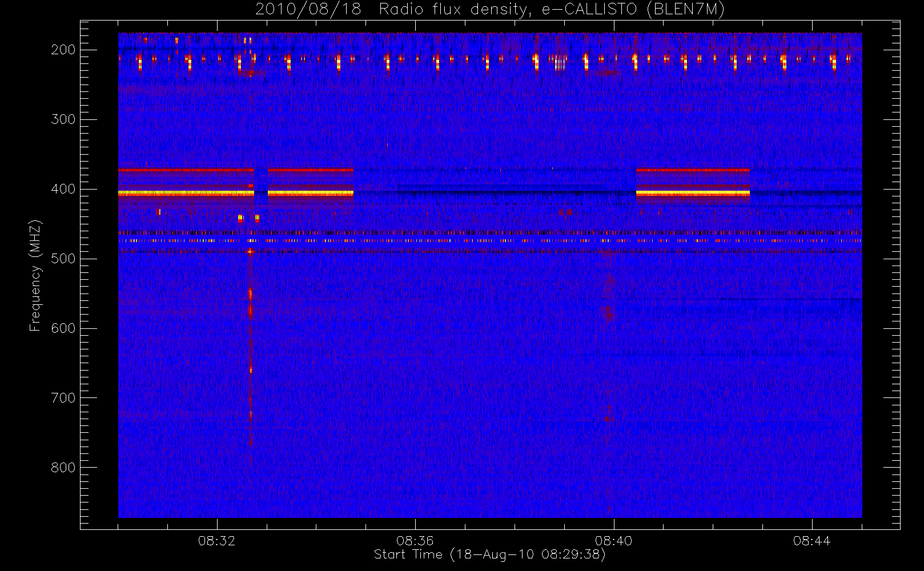This screenshot has width=924, height=571.
Task: Click the 800 frequency tick label
Action: click(x=63, y=468)
